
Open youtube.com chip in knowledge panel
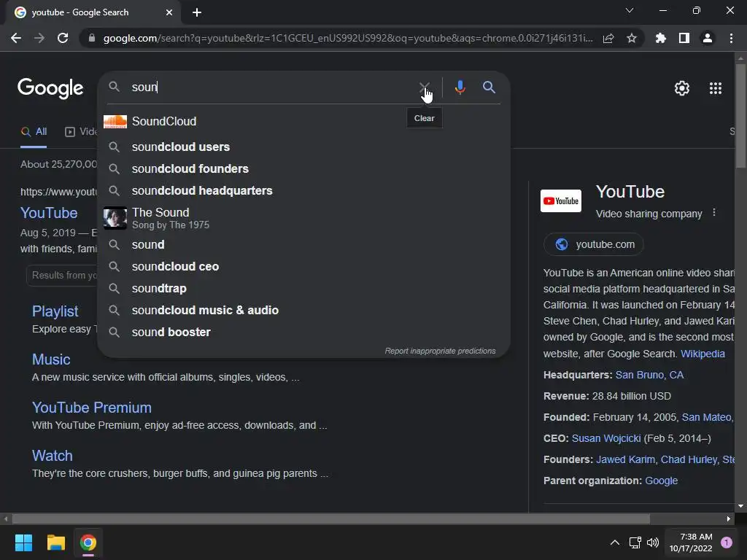pyautogui.click(x=594, y=245)
